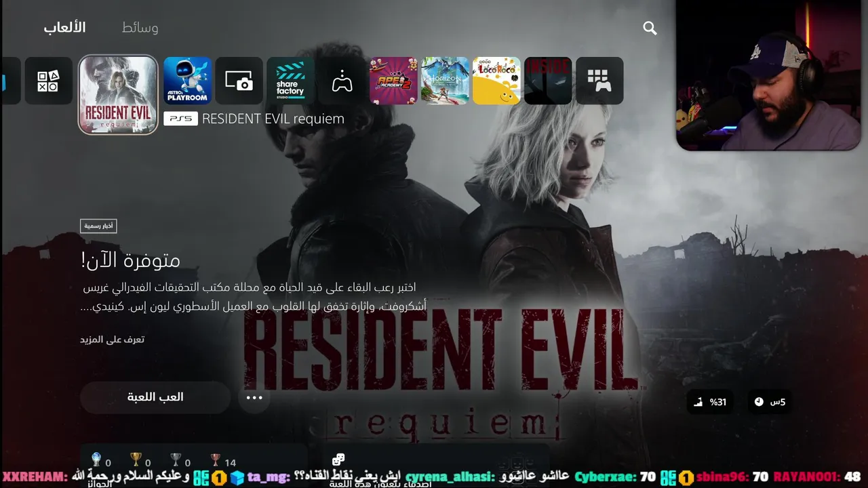Click the sbina96: 70 ticker entry

click(732, 477)
